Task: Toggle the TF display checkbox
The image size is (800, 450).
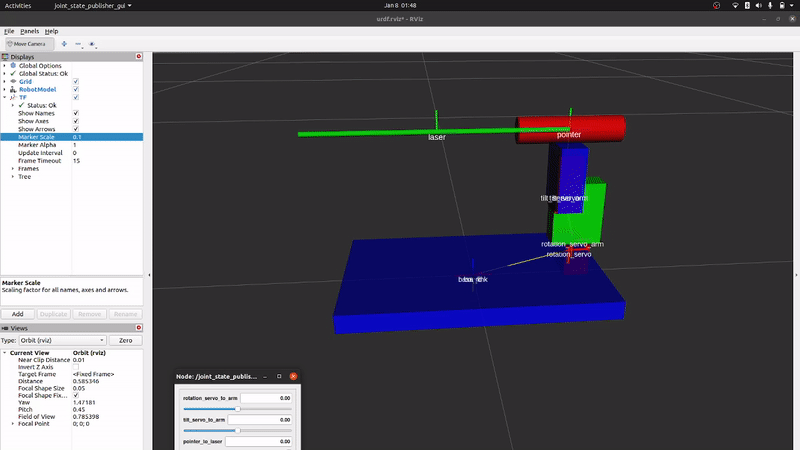Action: [x=76, y=97]
